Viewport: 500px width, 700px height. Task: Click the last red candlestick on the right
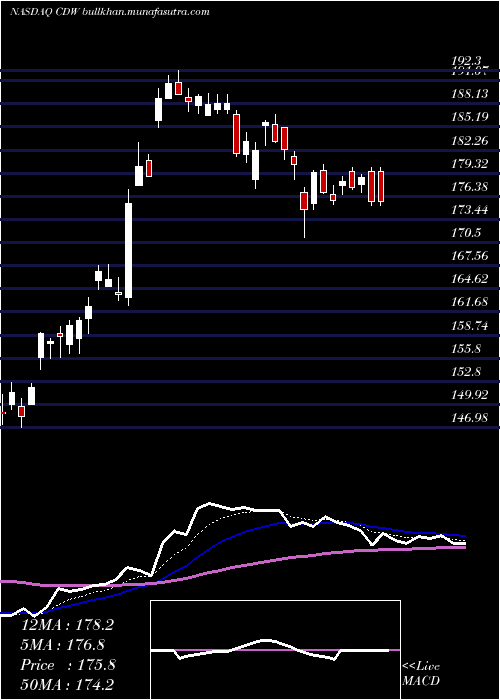tap(381, 186)
